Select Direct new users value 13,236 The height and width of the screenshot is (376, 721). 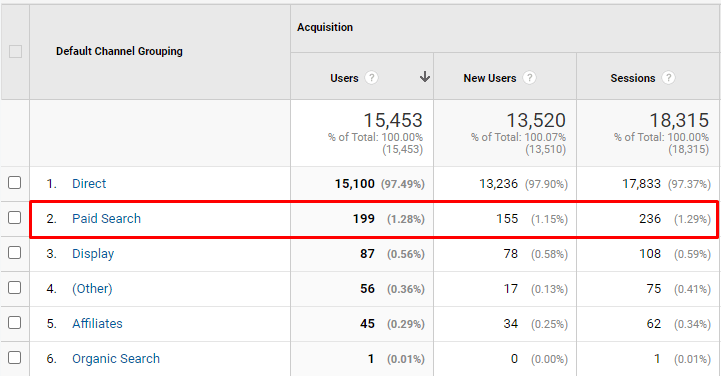(x=498, y=183)
